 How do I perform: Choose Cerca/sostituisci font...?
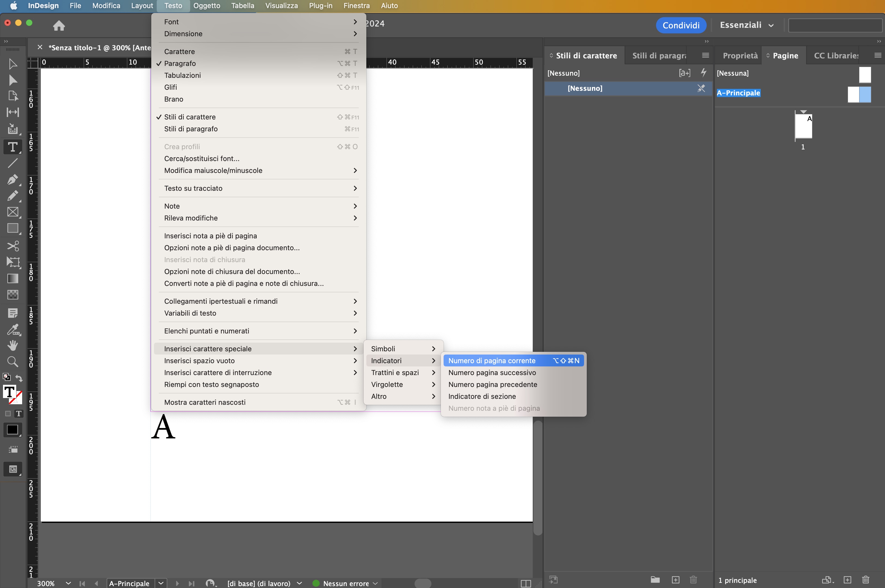[259, 159]
